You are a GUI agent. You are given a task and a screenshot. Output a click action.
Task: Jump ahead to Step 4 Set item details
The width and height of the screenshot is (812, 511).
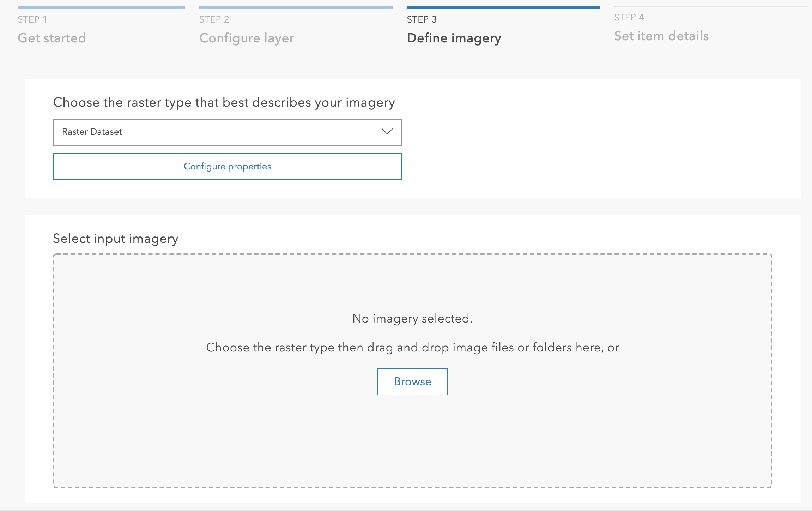[x=661, y=36]
